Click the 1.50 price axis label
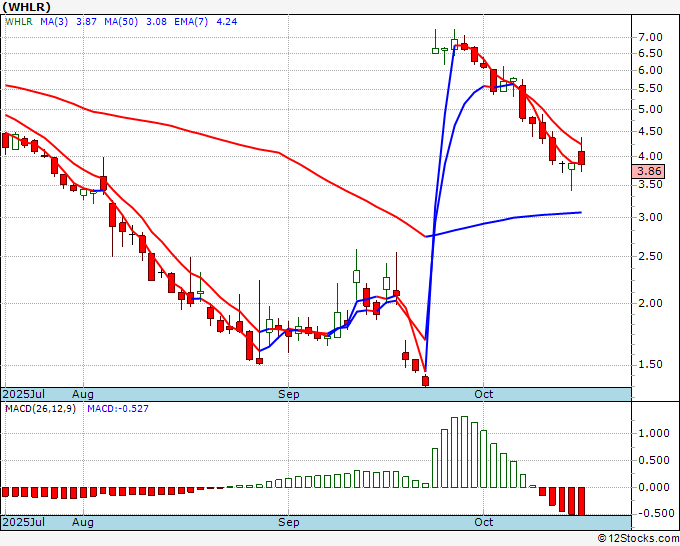 [x=651, y=365]
